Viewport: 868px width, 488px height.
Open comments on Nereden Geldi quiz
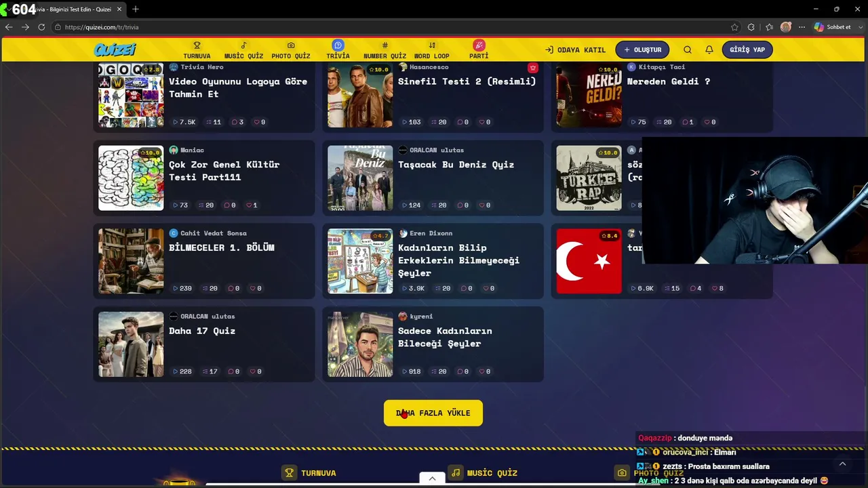pyautogui.click(x=687, y=123)
